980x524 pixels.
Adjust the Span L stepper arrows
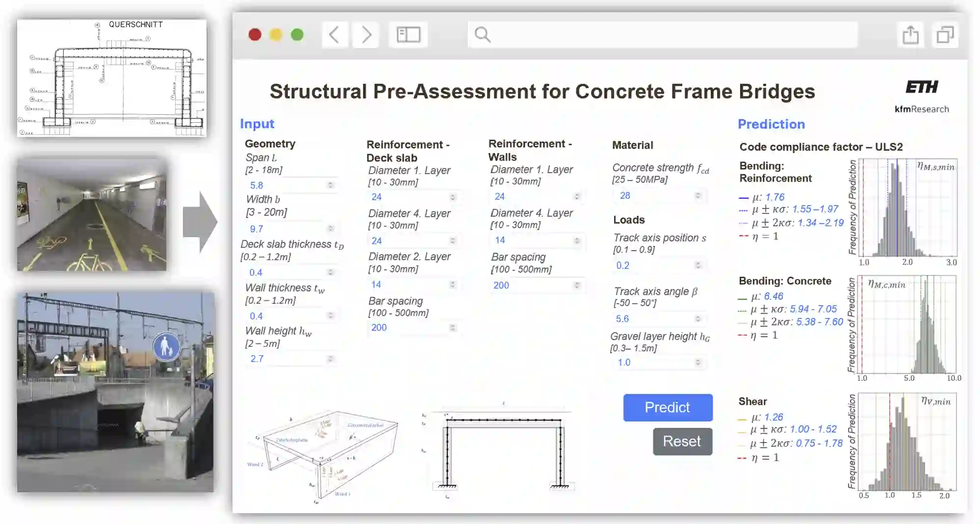tap(330, 185)
